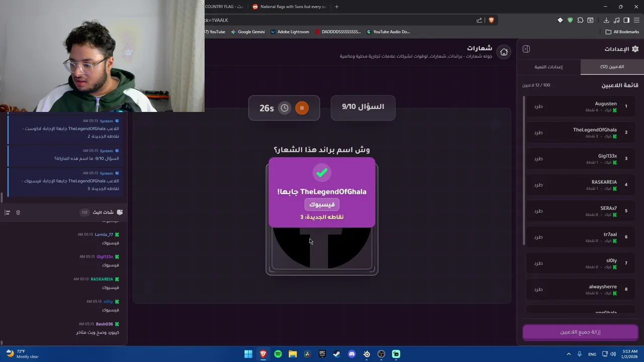Open Steam from the taskbar

click(337, 354)
